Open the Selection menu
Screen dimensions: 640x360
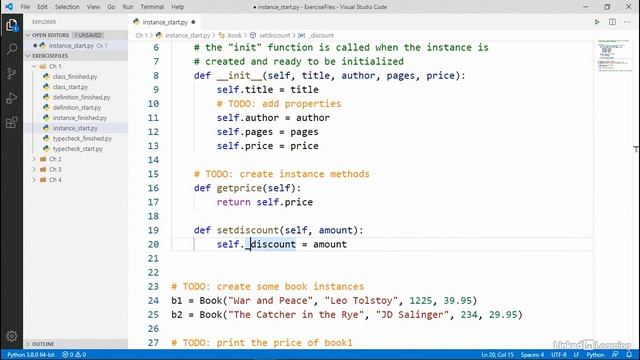67,7
